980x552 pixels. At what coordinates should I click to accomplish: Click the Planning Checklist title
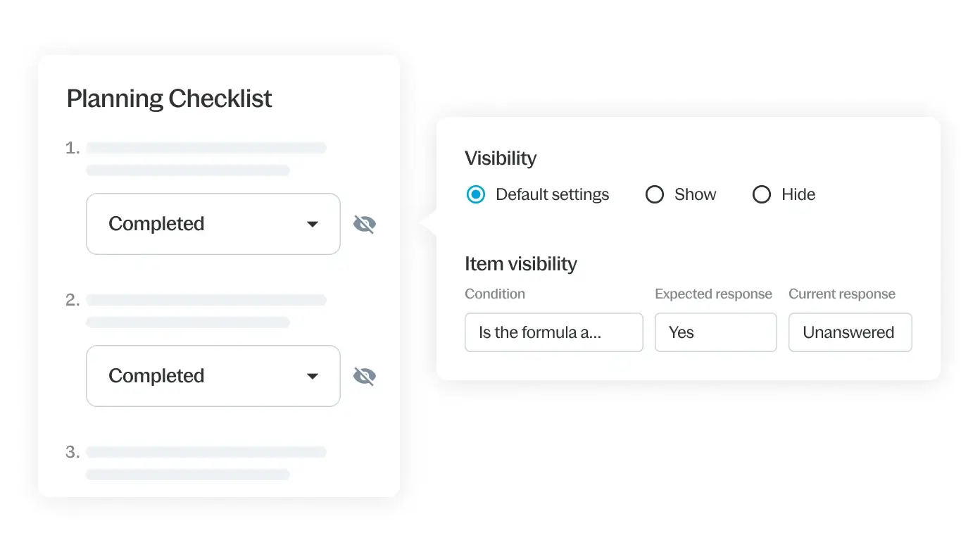click(x=169, y=99)
